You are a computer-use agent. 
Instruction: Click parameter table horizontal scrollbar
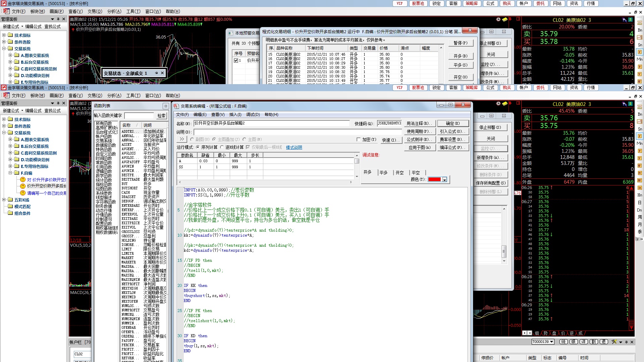coord(265,182)
